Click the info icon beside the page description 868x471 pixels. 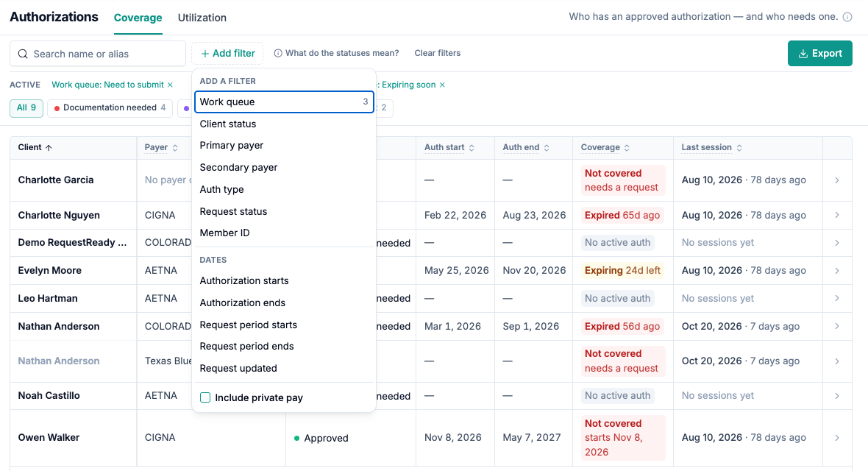tap(847, 17)
